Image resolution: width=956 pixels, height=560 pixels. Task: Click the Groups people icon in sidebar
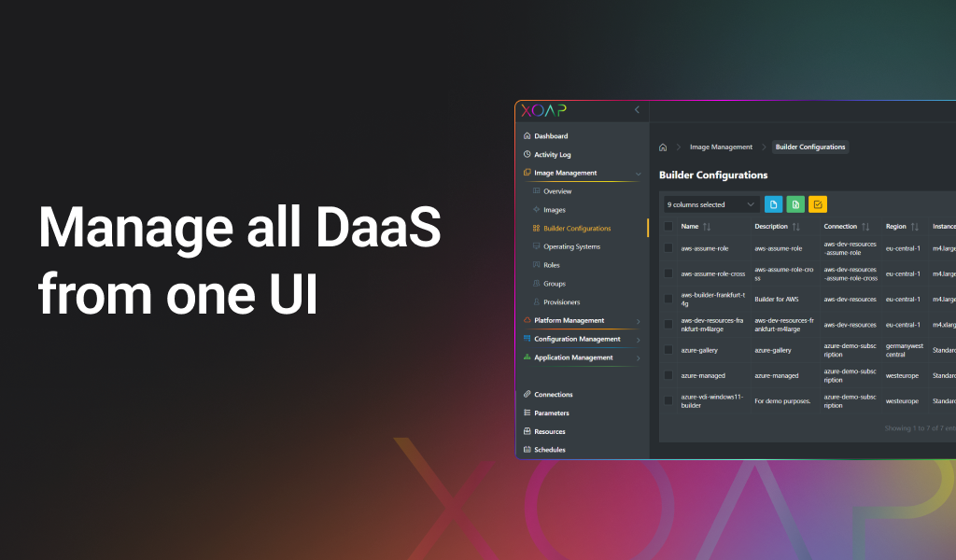pos(536,284)
